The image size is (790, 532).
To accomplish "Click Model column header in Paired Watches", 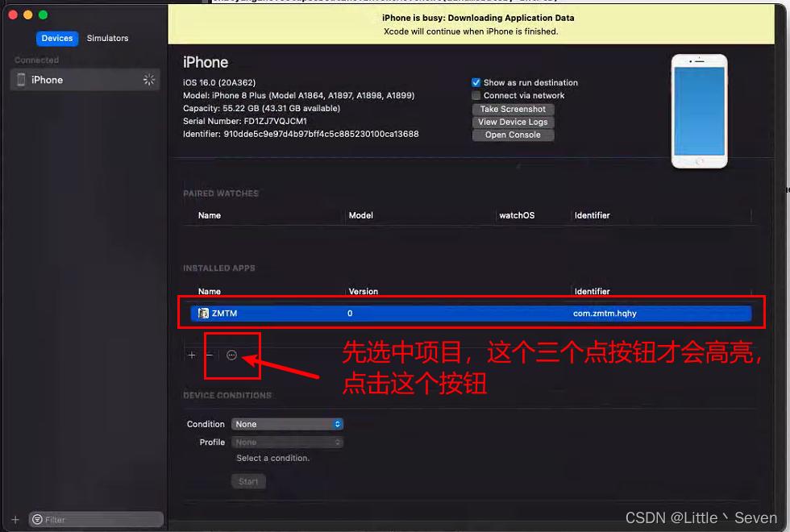I will pos(361,216).
